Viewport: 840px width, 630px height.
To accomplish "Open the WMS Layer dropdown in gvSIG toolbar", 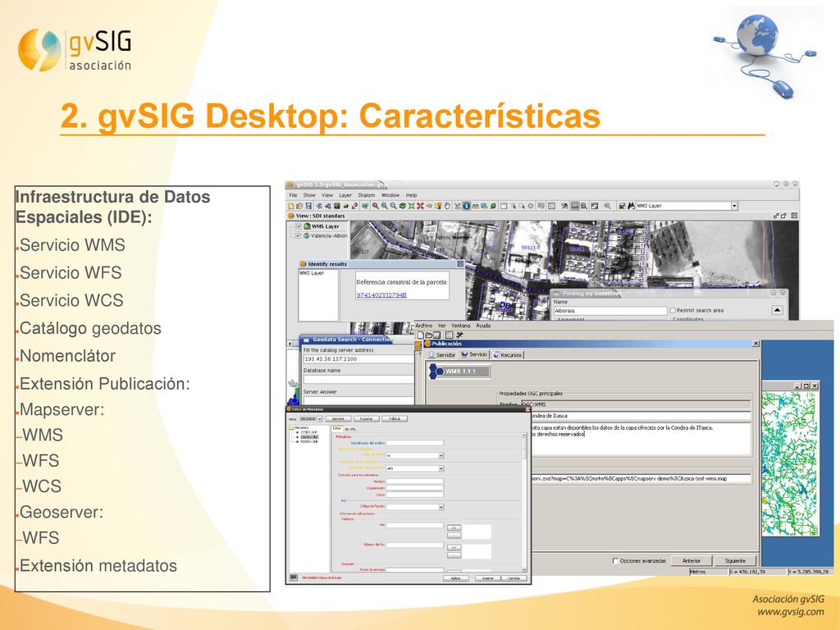I will tap(734, 206).
